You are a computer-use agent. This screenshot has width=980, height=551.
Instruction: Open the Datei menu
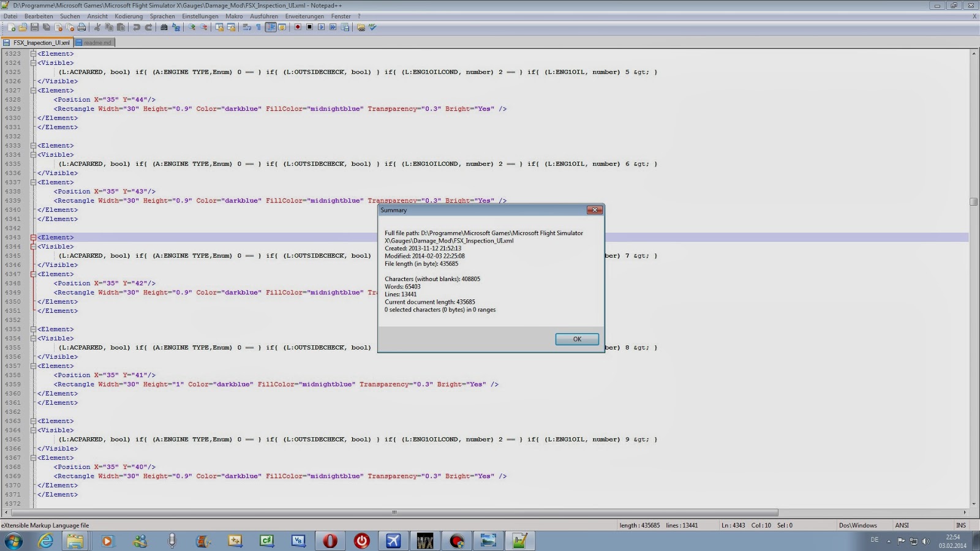pyautogui.click(x=10, y=17)
